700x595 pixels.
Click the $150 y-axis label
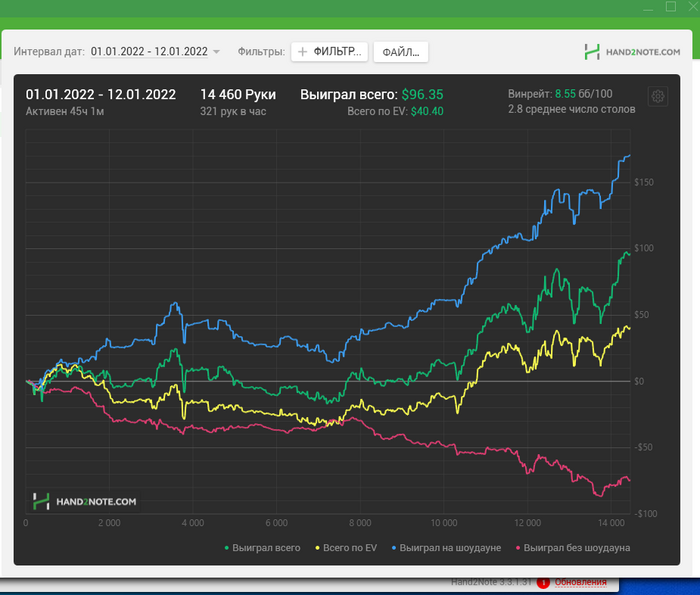pyautogui.click(x=644, y=182)
